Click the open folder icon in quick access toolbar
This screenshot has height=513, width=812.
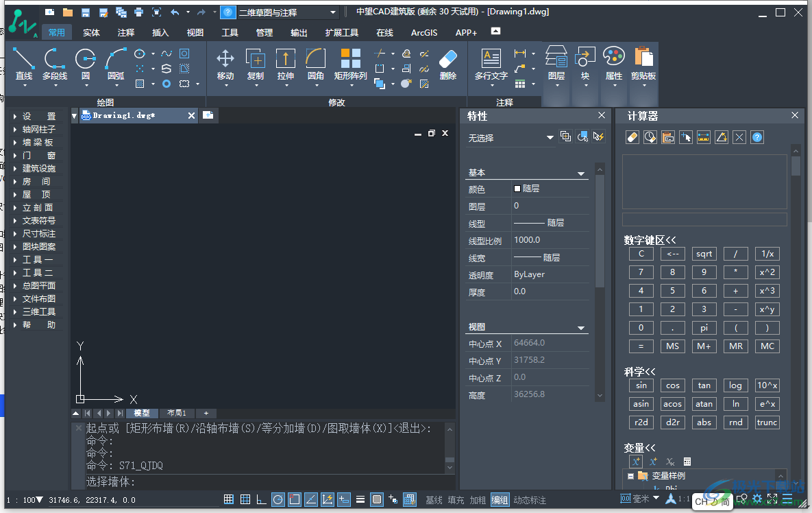click(68, 12)
